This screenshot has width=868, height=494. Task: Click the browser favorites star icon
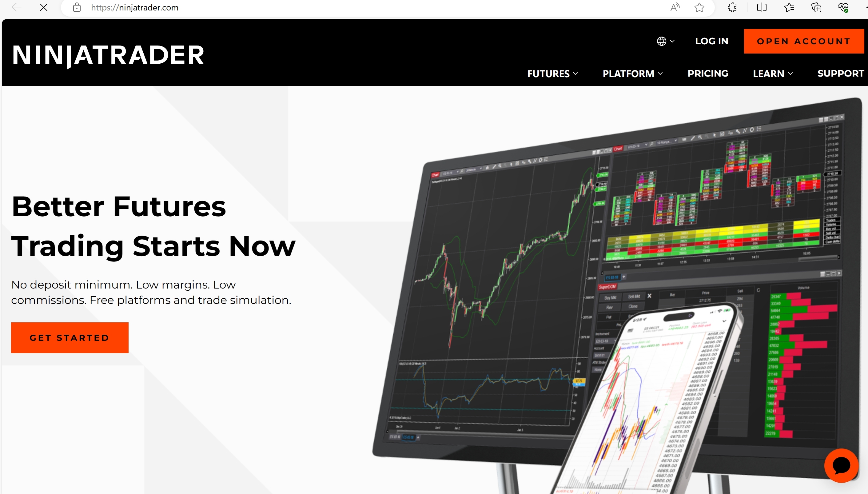coord(699,8)
